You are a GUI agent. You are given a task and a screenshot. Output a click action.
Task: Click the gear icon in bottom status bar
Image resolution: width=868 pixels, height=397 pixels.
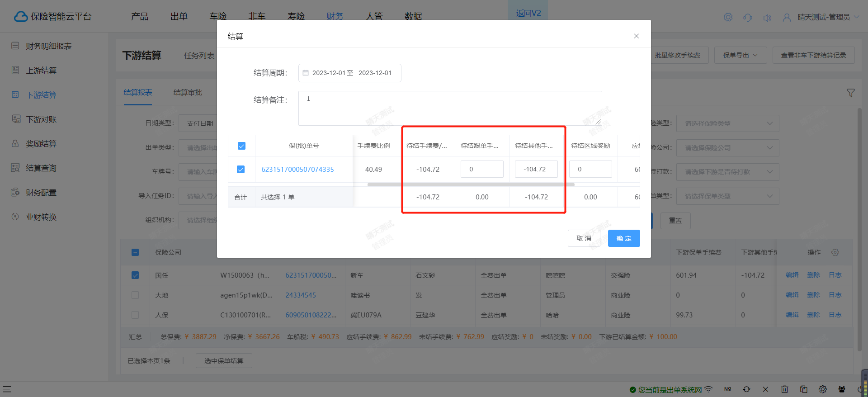pyautogui.click(x=823, y=389)
